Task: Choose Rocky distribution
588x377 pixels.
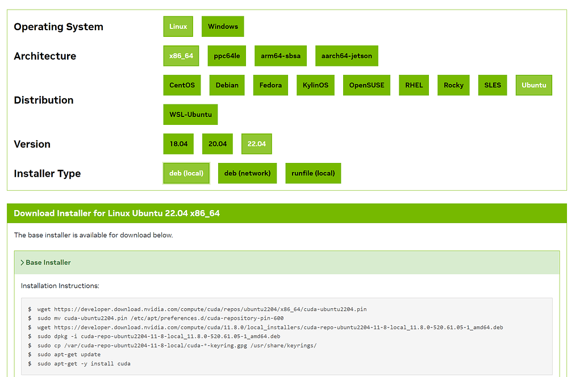Action: (x=453, y=85)
